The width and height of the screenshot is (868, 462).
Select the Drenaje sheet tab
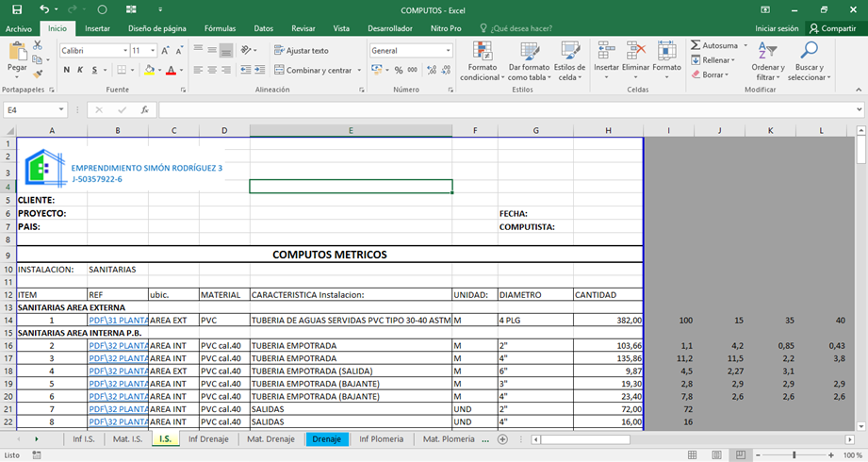[x=327, y=438]
